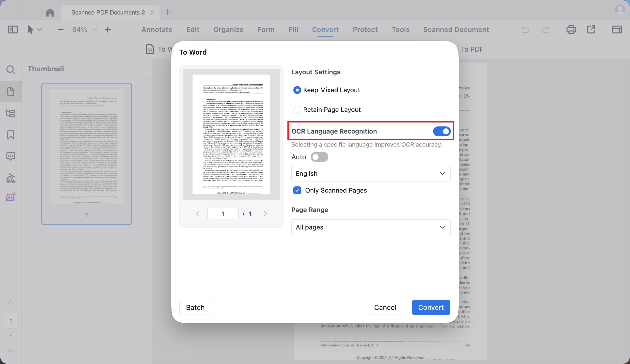Click the current page box in sidebar
The width and height of the screenshot is (630, 364).
[11, 321]
